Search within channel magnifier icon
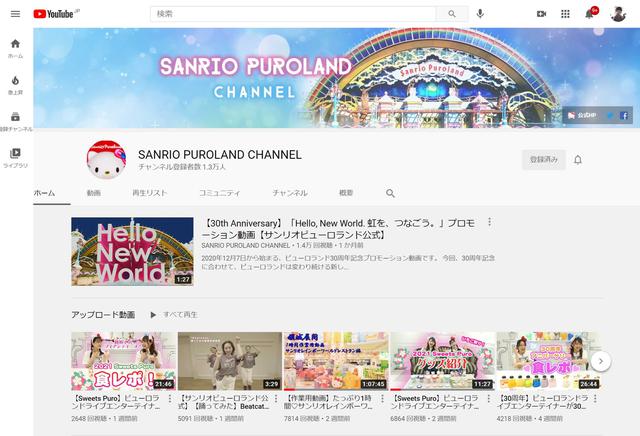 [x=390, y=193]
